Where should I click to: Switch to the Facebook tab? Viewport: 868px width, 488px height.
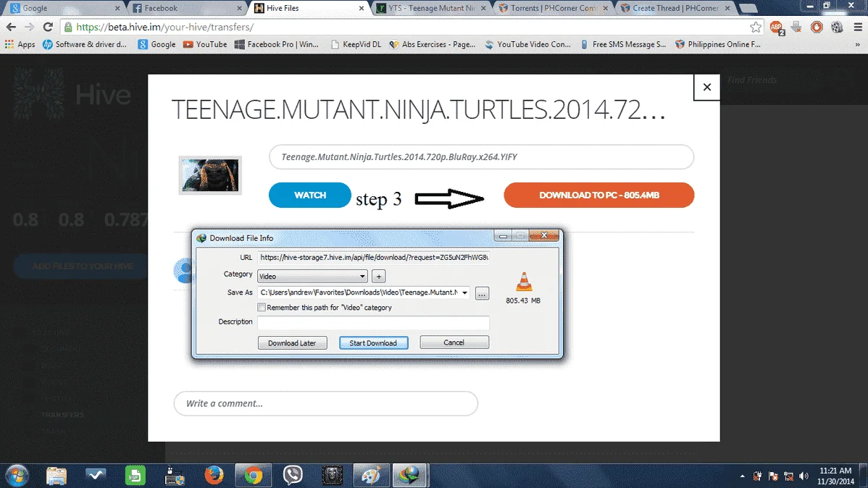coord(187,8)
